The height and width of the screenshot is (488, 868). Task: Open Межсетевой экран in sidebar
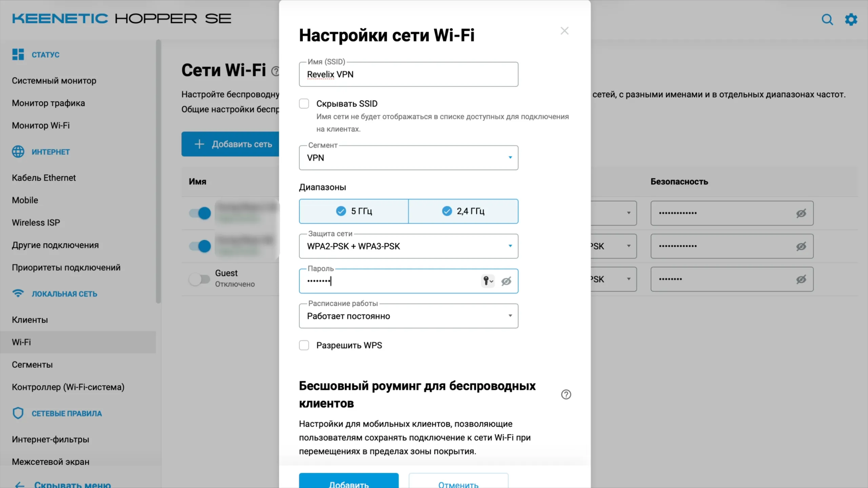point(51,461)
